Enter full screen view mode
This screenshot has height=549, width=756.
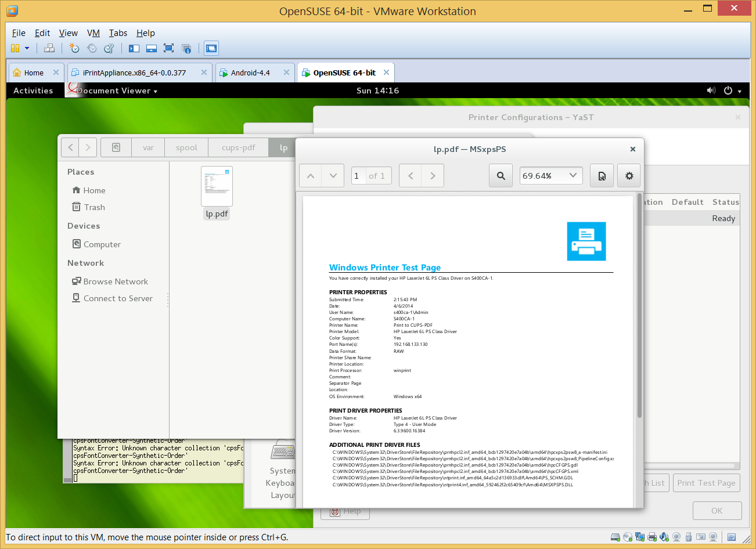point(168,48)
